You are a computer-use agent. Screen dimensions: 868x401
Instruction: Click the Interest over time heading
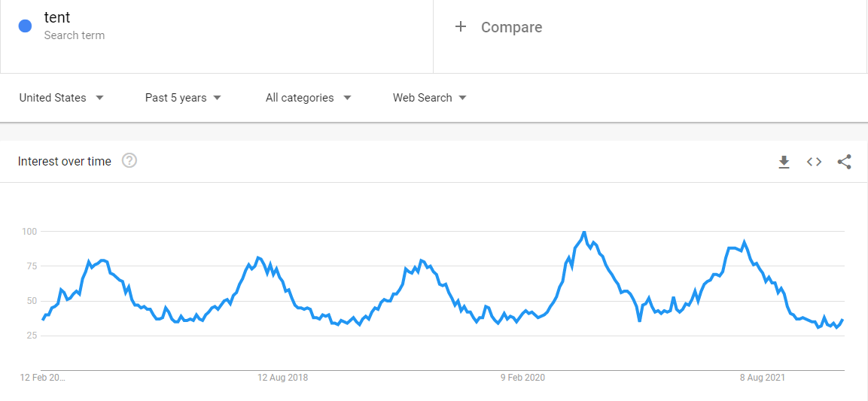[x=65, y=161]
